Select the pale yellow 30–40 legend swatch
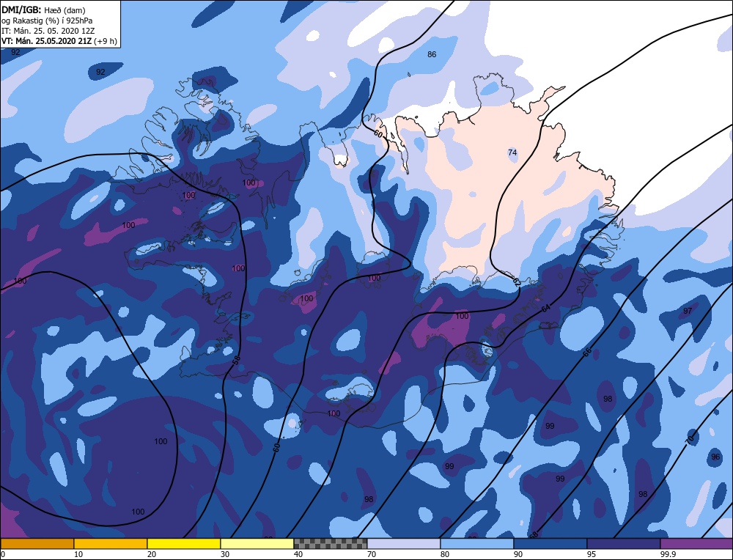733x560 pixels. tap(257, 543)
